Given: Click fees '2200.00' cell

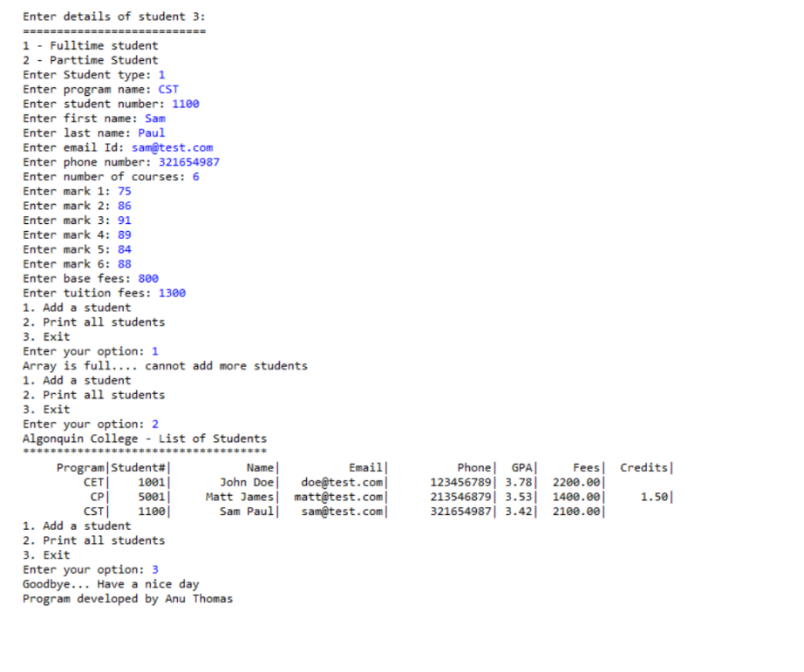Looking at the screenshot, I should click(x=576, y=482).
